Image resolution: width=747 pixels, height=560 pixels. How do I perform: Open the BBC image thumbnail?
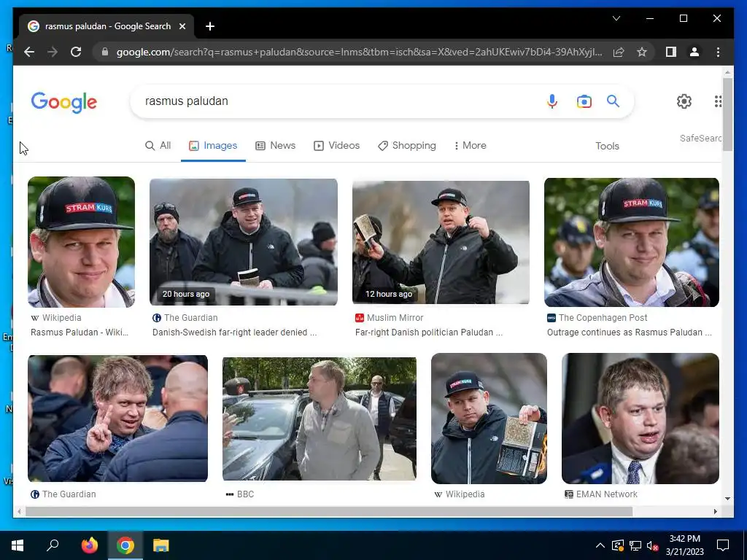320,419
